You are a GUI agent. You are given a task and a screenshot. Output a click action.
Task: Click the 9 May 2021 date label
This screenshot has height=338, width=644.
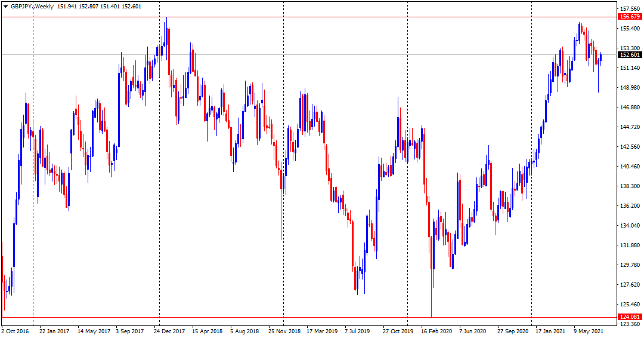point(588,331)
